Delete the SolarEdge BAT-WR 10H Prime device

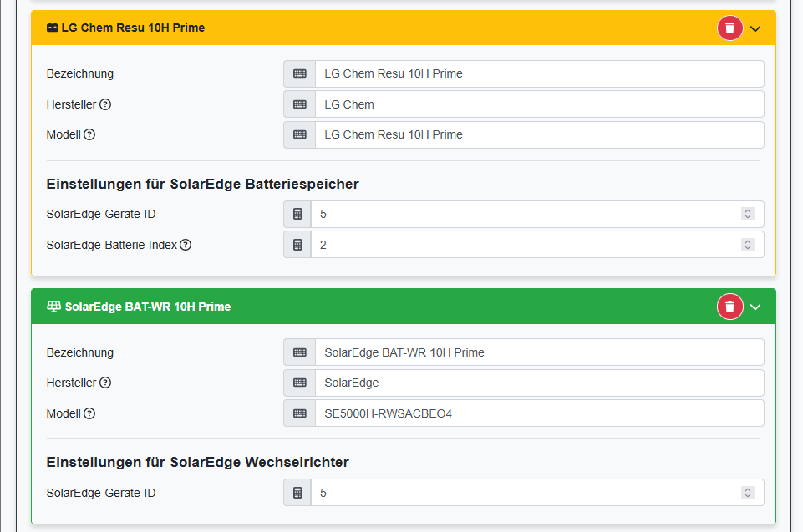pyautogui.click(x=729, y=307)
